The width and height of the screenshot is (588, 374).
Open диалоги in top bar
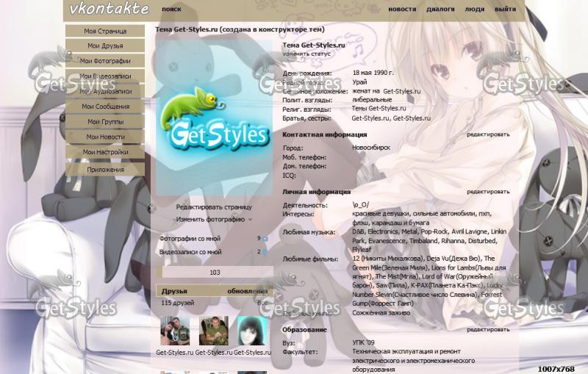440,9
